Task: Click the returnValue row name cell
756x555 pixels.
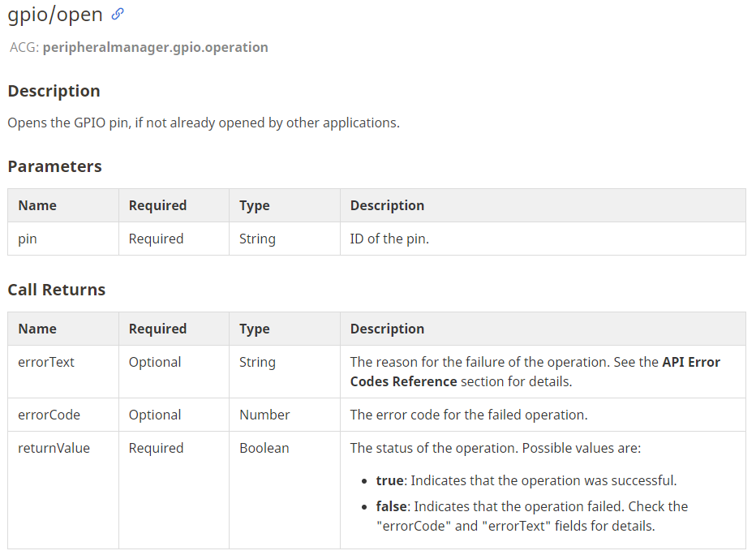Action: pyautogui.click(x=63, y=490)
